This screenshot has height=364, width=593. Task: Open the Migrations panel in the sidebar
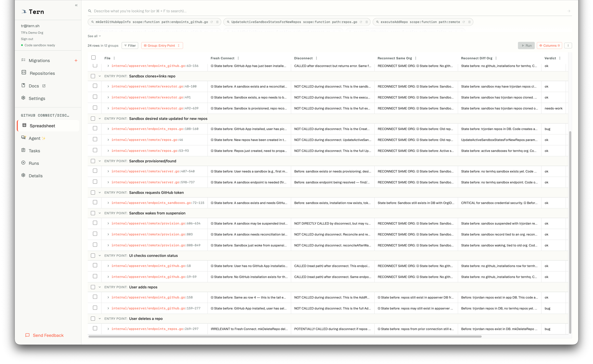(39, 60)
